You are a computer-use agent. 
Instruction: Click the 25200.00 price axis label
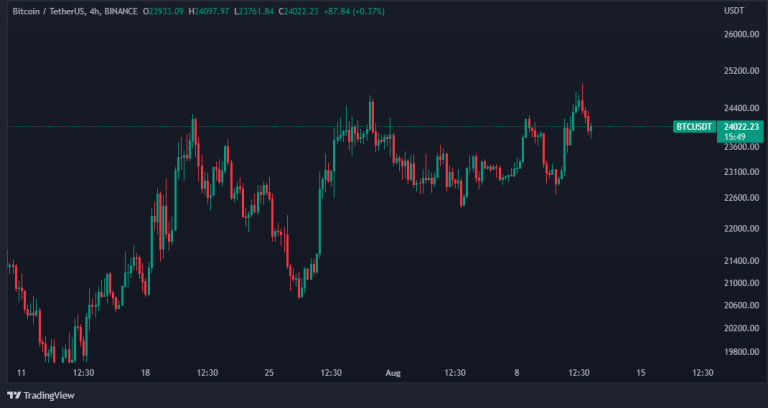tap(742, 71)
